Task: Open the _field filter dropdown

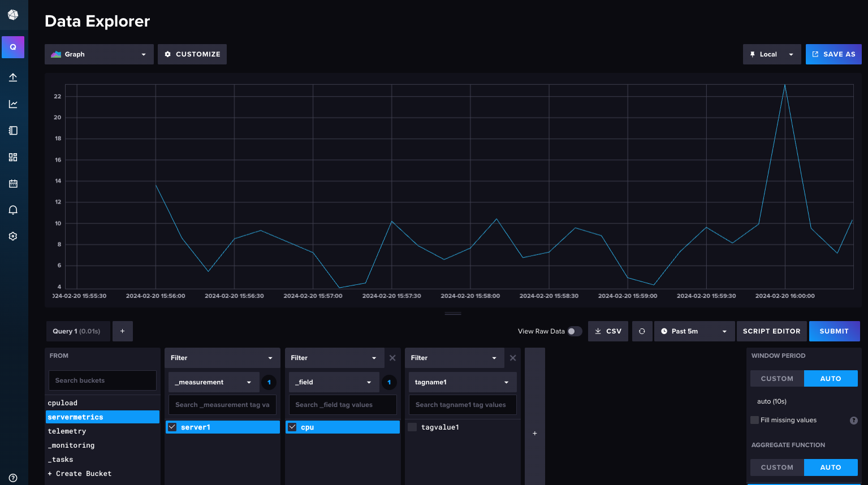Action: [334, 382]
